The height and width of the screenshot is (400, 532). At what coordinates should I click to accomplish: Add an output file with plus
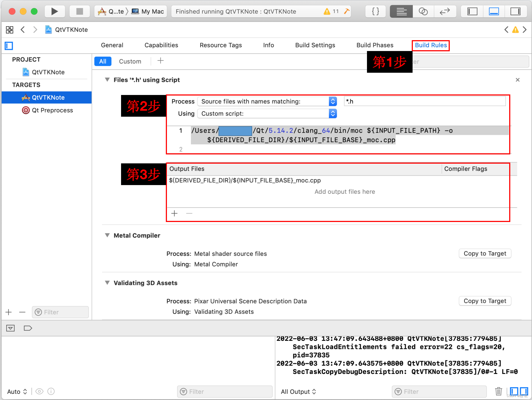tap(175, 214)
